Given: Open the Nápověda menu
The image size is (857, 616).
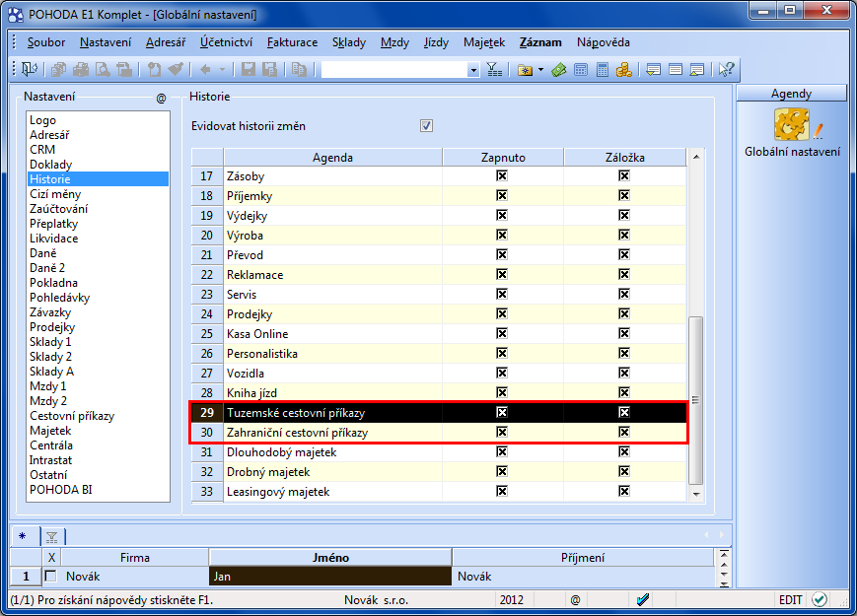Looking at the screenshot, I should 604,42.
